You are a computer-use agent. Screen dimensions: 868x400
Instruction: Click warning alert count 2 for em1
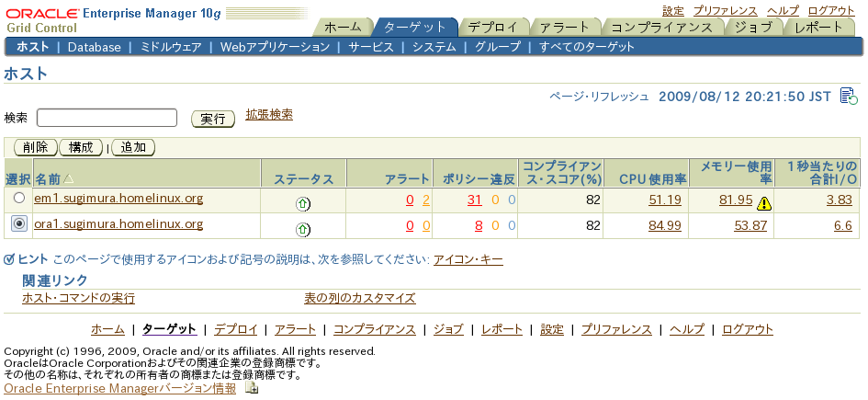[426, 200]
